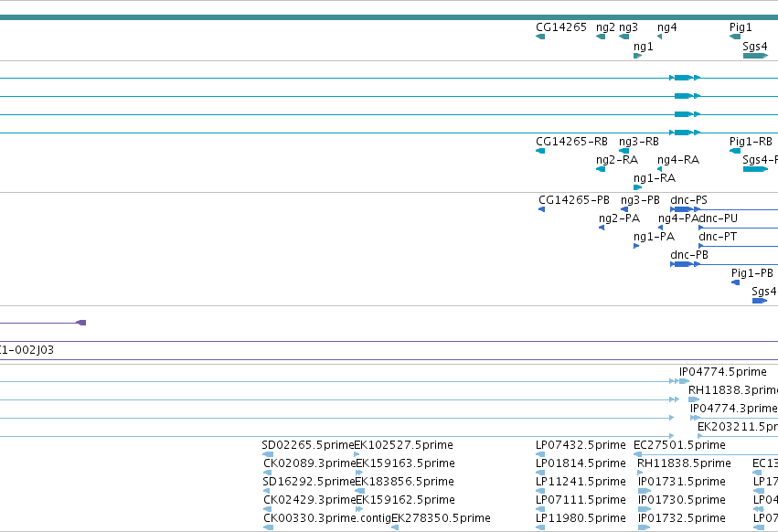Select the dnc-PT protein feature
This screenshot has height=532, width=778.
tap(738, 246)
